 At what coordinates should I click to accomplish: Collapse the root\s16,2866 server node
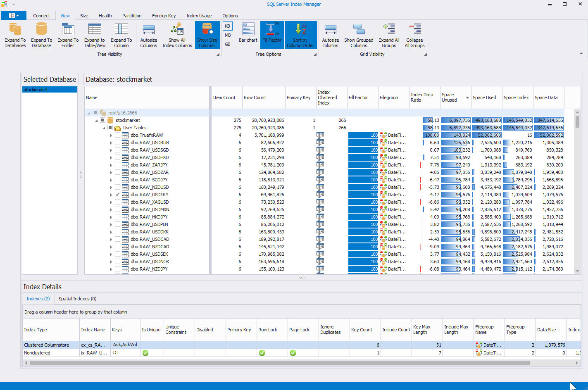coord(89,113)
